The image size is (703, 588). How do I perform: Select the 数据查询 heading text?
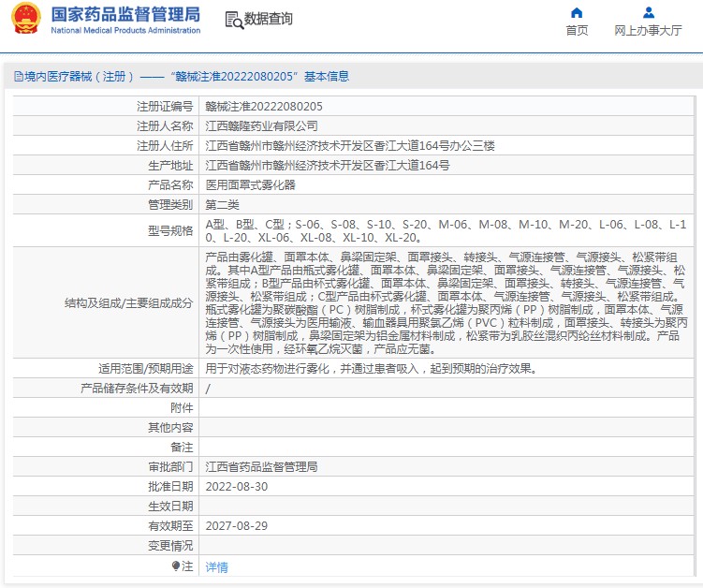coord(269,19)
